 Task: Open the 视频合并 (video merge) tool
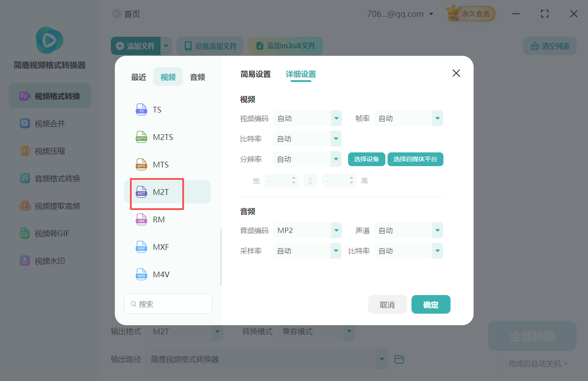(49, 123)
